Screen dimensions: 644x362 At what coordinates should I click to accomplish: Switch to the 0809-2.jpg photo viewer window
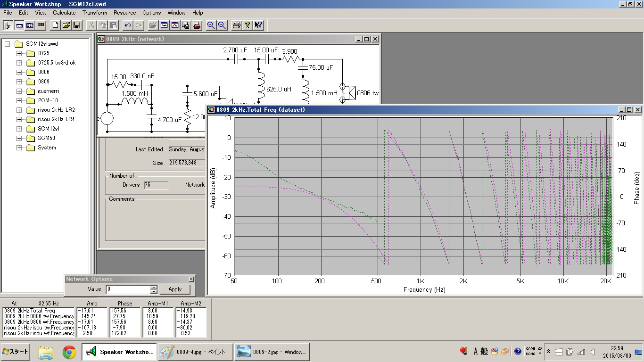click(x=272, y=352)
